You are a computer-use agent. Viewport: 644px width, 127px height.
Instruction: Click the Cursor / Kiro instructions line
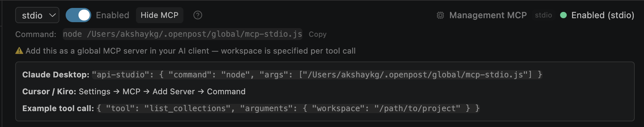point(134,92)
